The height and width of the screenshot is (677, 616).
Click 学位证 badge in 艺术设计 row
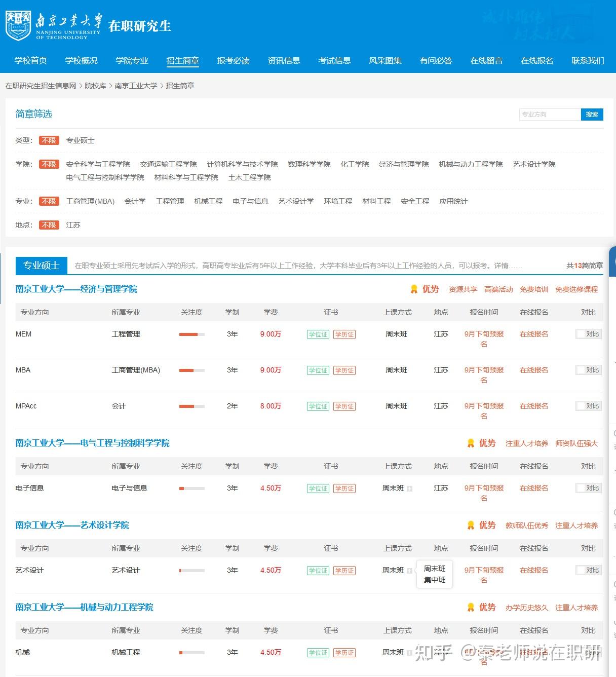coord(318,571)
